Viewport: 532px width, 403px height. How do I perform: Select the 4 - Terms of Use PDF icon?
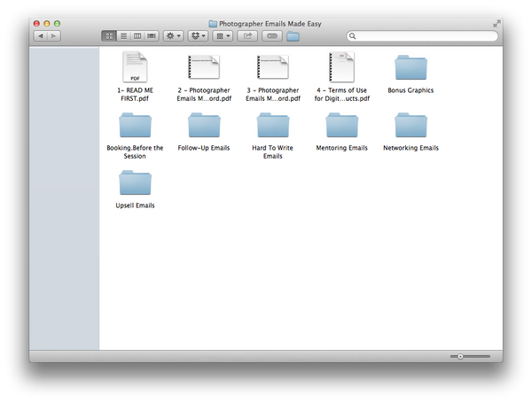coord(341,66)
